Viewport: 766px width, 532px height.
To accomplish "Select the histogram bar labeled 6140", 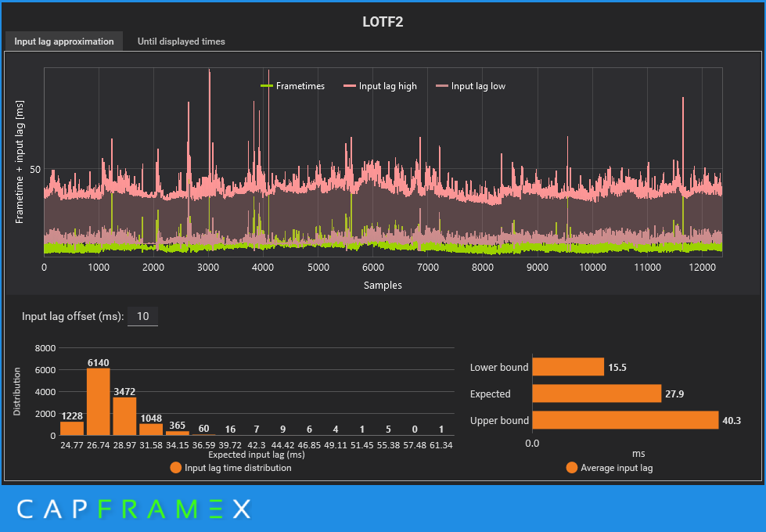I will [98, 401].
